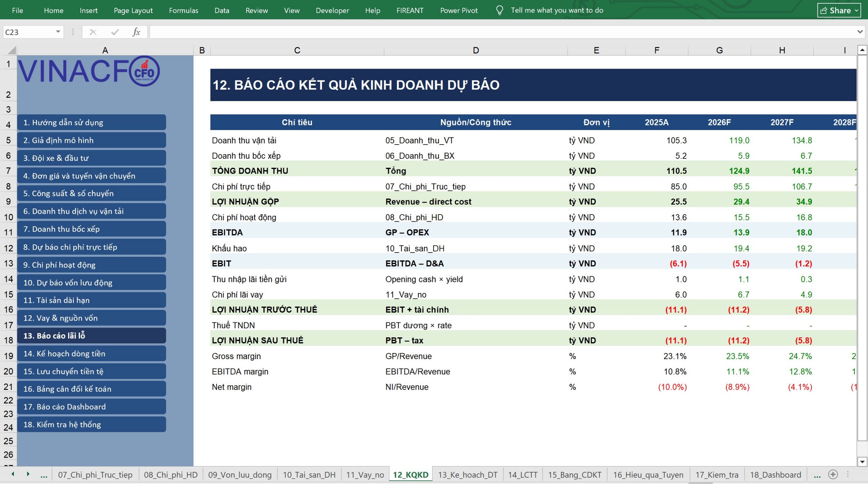The image size is (868, 484).
Task: Open the Insert ribbon tab
Action: 88,10
